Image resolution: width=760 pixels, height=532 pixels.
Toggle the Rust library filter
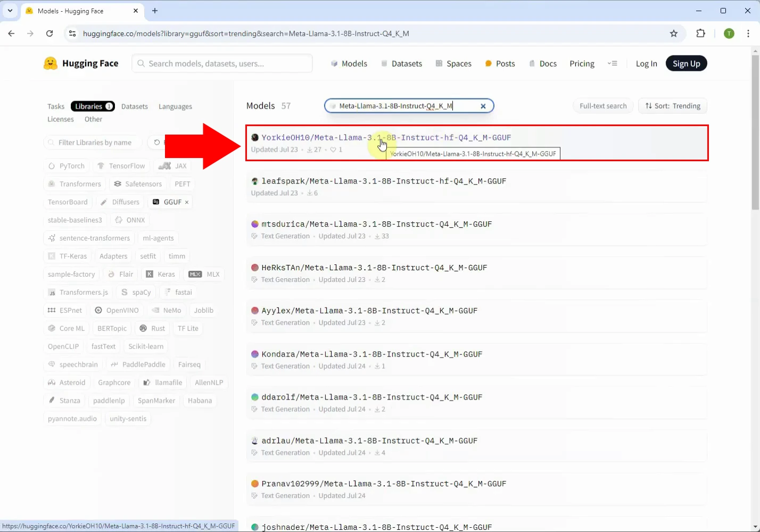(x=152, y=329)
